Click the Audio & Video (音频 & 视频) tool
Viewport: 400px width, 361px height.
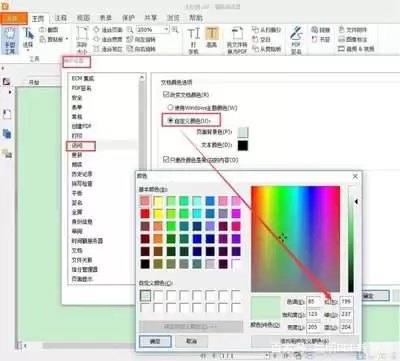coord(356,49)
